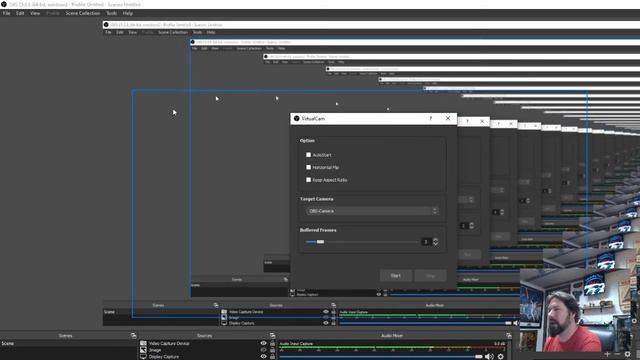Image resolution: width=640 pixels, height=360 pixels.
Task: Hide Display Capture with its eye icon
Action: pos(263,357)
